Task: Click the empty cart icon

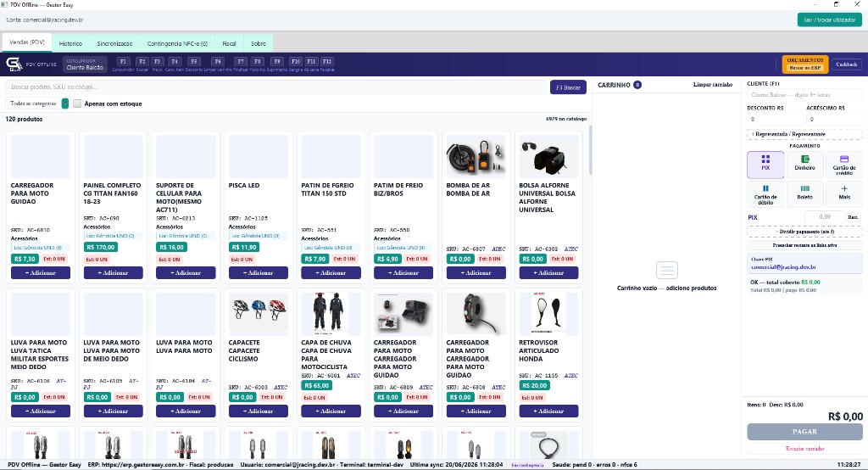Action: pyautogui.click(x=666, y=271)
